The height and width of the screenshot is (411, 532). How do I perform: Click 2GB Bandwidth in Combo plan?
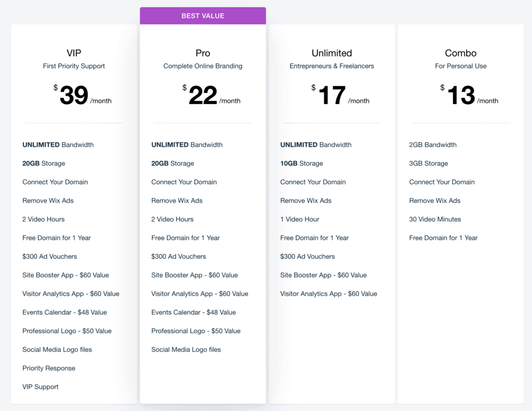(433, 144)
